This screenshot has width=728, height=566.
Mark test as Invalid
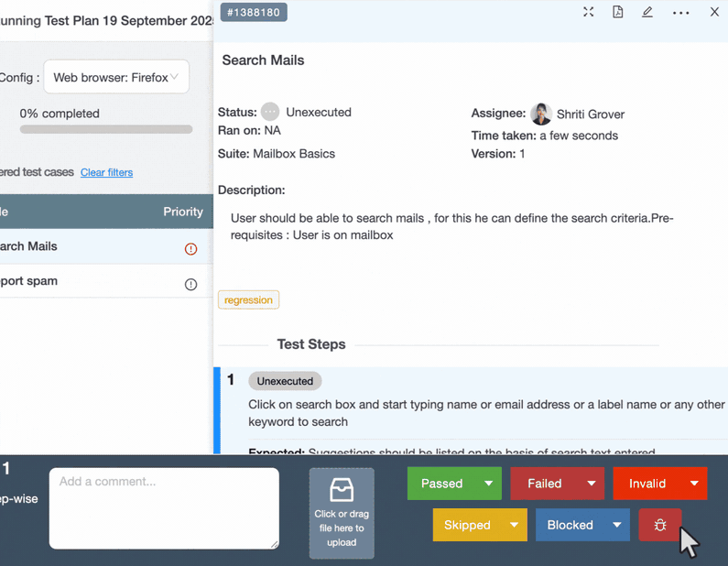(647, 484)
